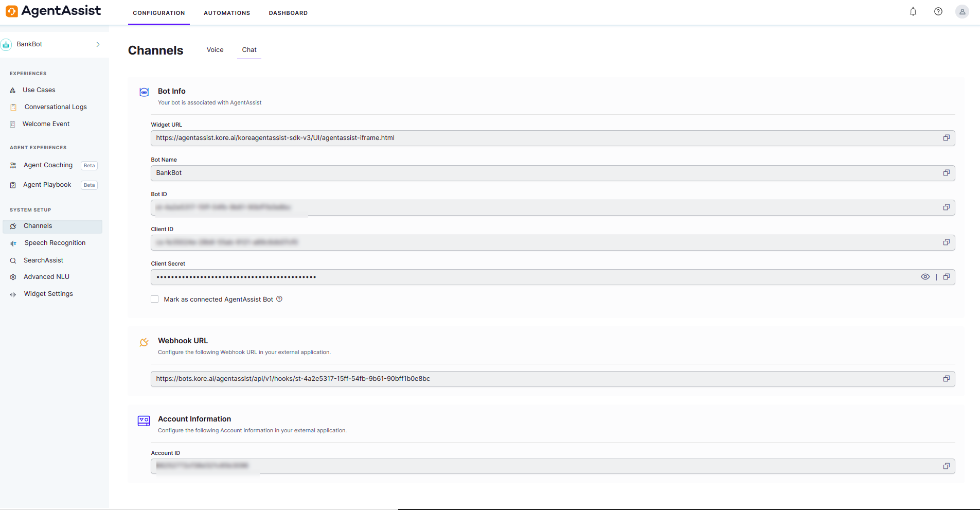The height and width of the screenshot is (510, 980).
Task: Click the Speech Recognition sidebar icon
Action: tap(13, 243)
